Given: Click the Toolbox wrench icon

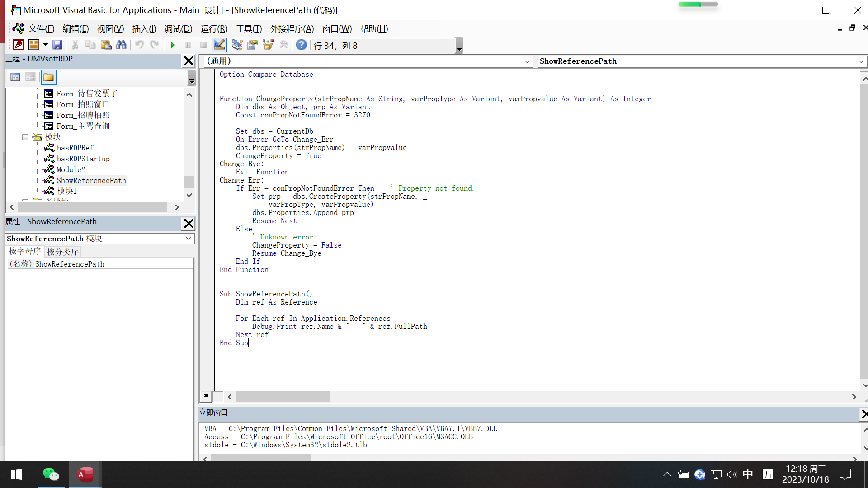Looking at the screenshot, I should [284, 45].
